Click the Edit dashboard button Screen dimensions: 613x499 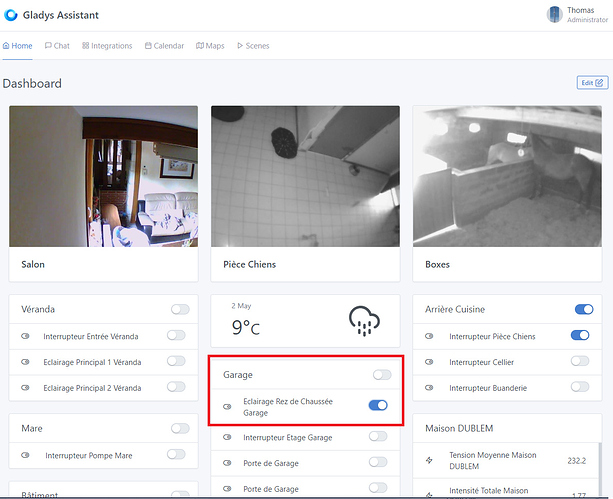(592, 83)
